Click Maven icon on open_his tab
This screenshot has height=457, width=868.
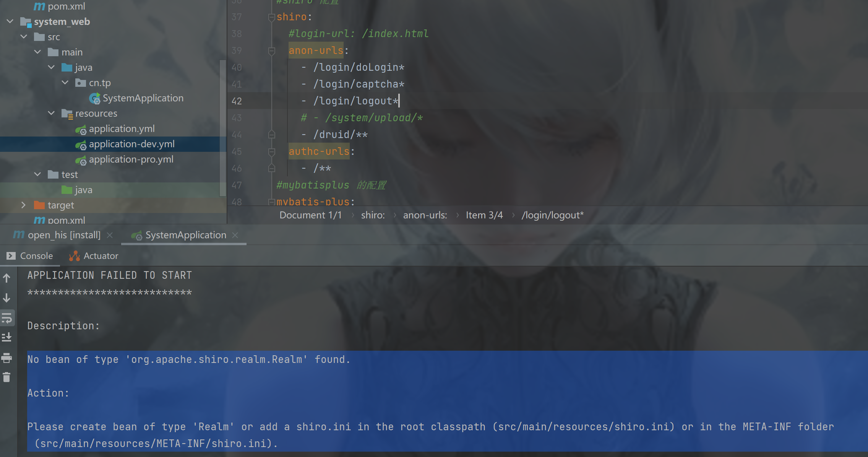(x=19, y=234)
